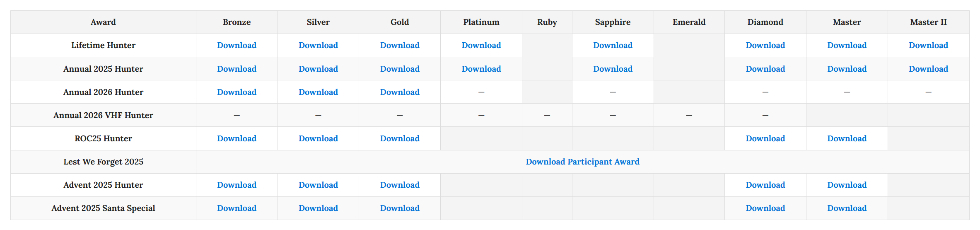The width and height of the screenshot is (980, 230).
Task: Download ROC25 Hunter Master award
Action: tap(847, 138)
